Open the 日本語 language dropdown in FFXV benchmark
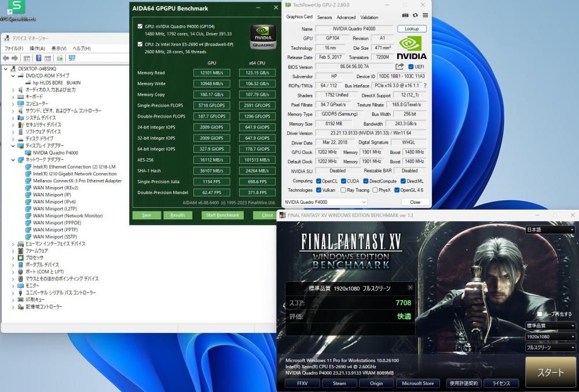The image size is (579, 392). 550,230
